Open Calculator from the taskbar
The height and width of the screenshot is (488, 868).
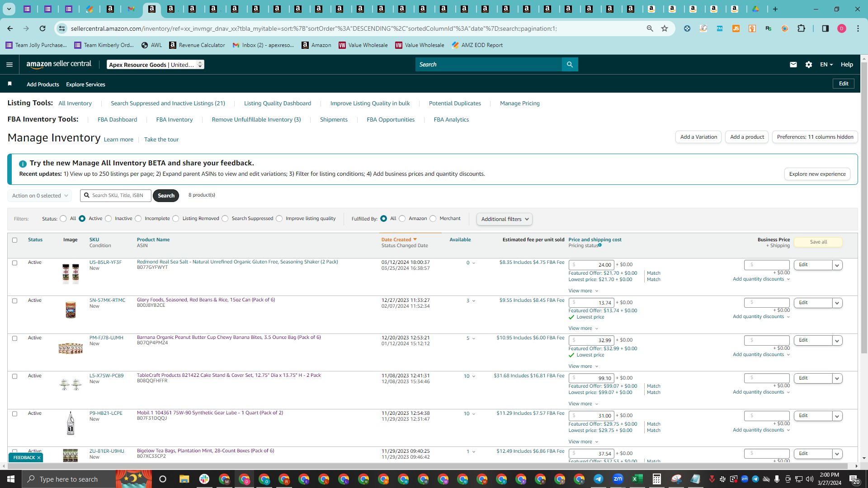coord(657,479)
